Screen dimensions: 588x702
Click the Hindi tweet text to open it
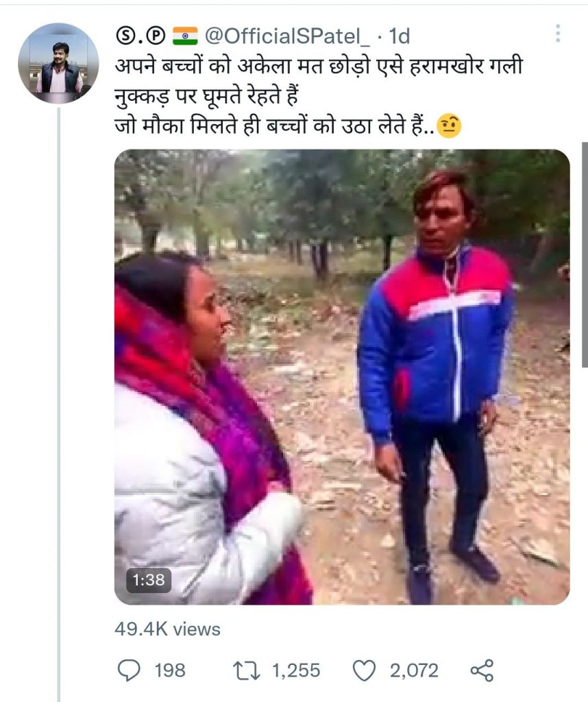pyautogui.click(x=319, y=96)
